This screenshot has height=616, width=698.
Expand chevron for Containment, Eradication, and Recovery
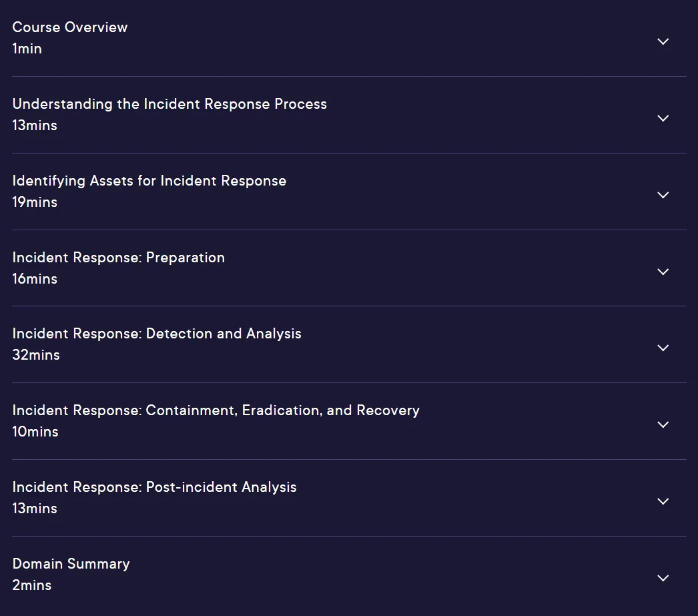[663, 424]
